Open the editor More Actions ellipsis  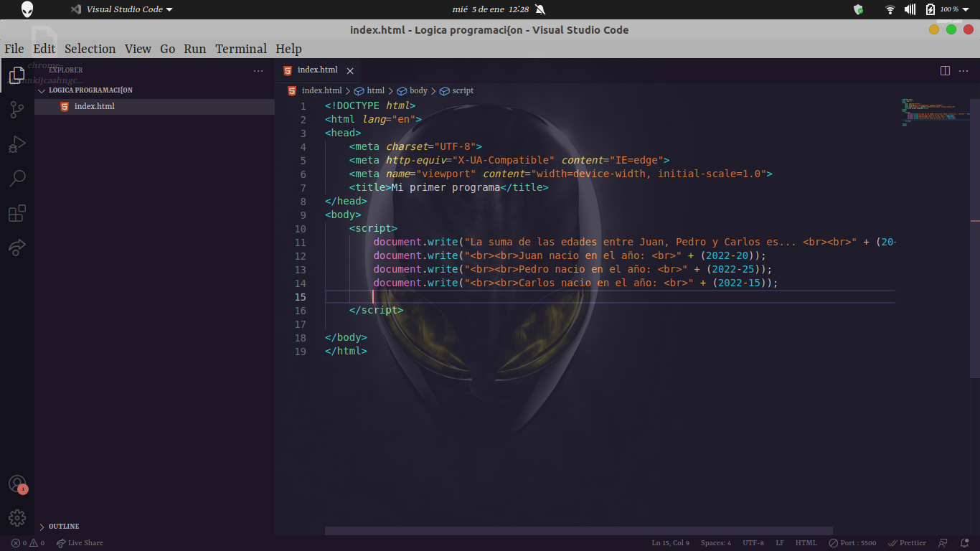click(964, 70)
